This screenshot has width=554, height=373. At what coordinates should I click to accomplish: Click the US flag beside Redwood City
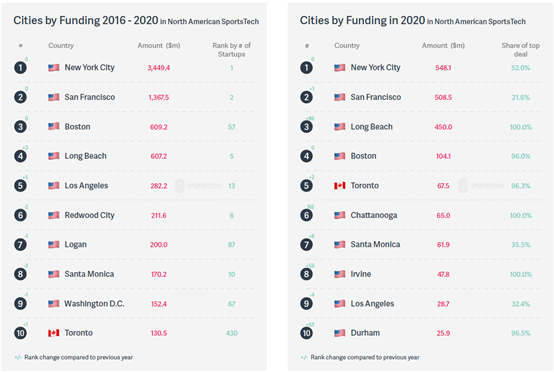(54, 215)
